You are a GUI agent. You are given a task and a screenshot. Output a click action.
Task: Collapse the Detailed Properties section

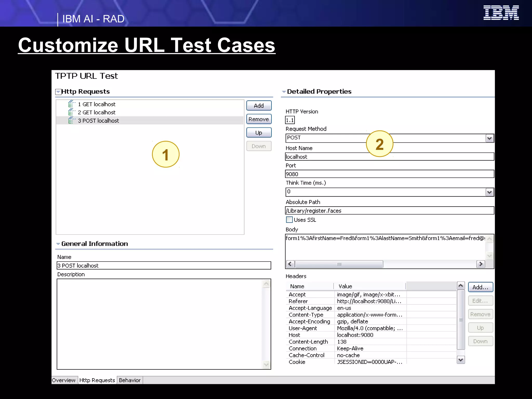(284, 92)
